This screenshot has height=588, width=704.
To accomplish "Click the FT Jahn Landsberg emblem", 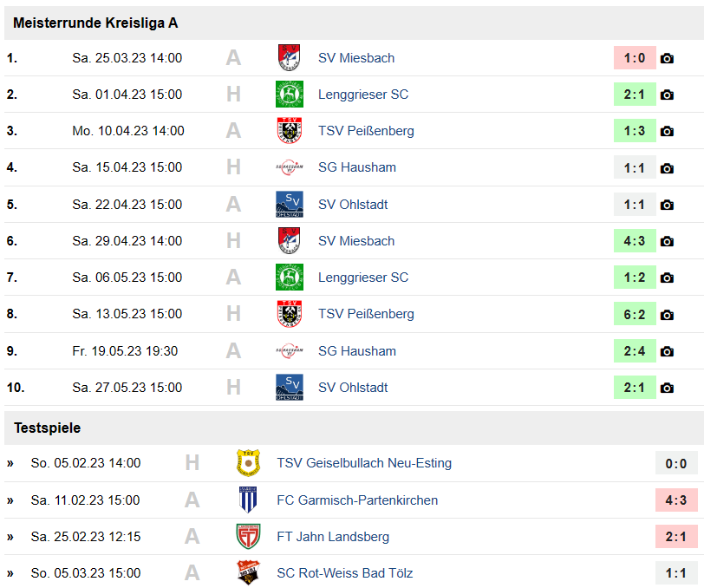I will 248,536.
